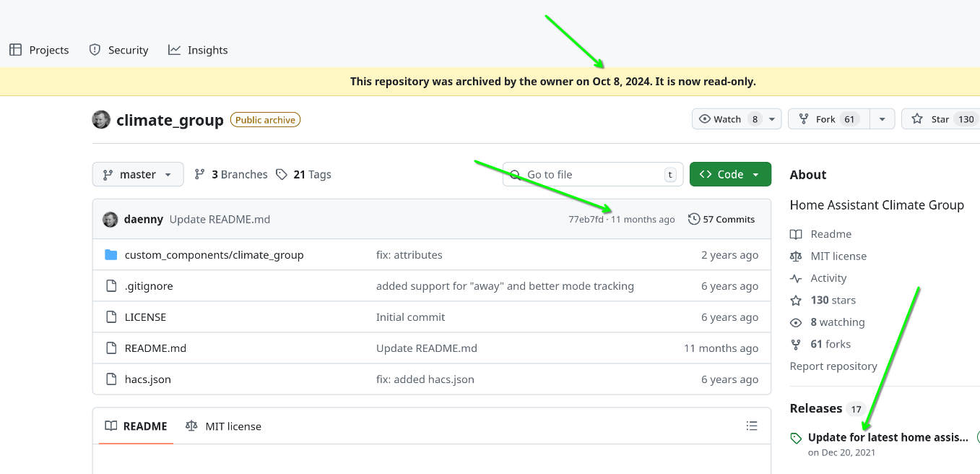Open the 57 Commits history
The width and height of the screenshot is (980, 474).
click(x=721, y=219)
